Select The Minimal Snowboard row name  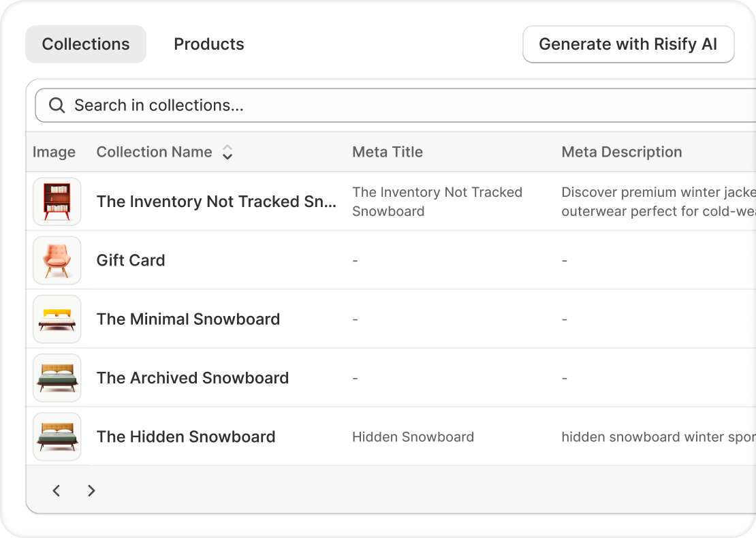pos(188,319)
